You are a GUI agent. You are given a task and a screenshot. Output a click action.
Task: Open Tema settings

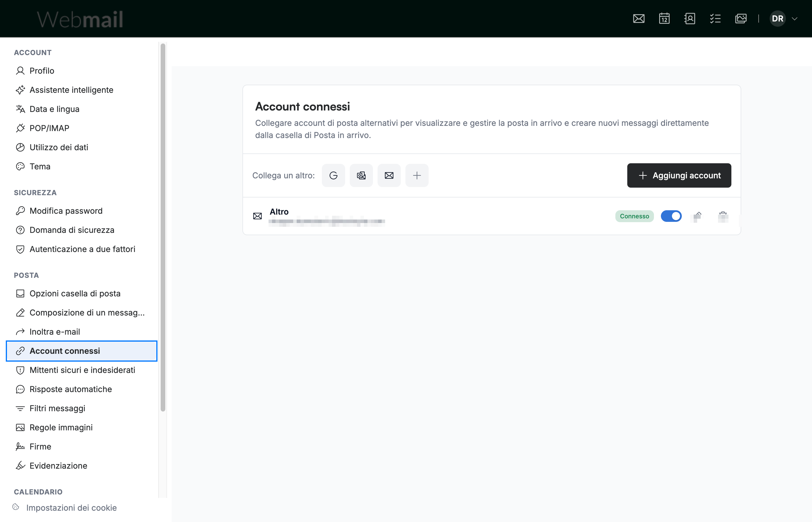point(82,166)
